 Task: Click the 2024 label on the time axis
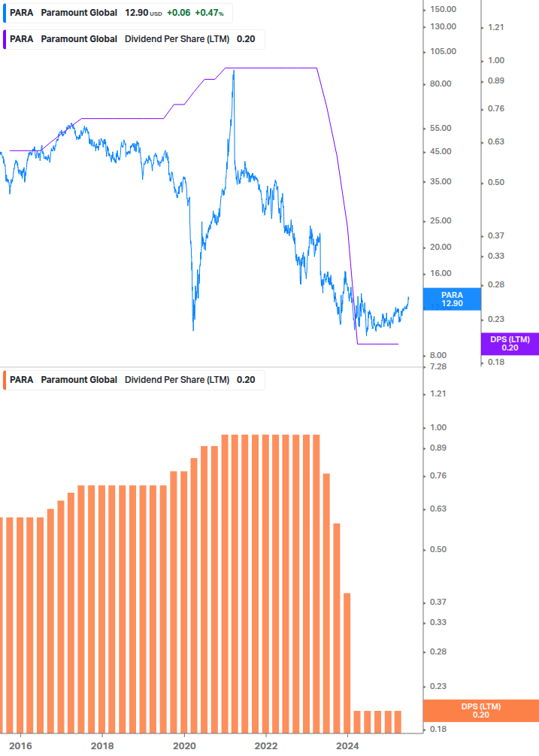(x=347, y=746)
